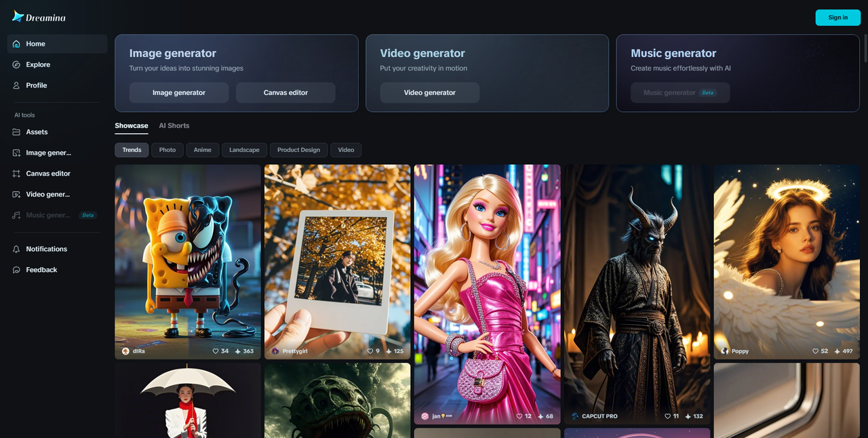Select the Product Design filter chip
This screenshot has width=868, height=438.
298,150
